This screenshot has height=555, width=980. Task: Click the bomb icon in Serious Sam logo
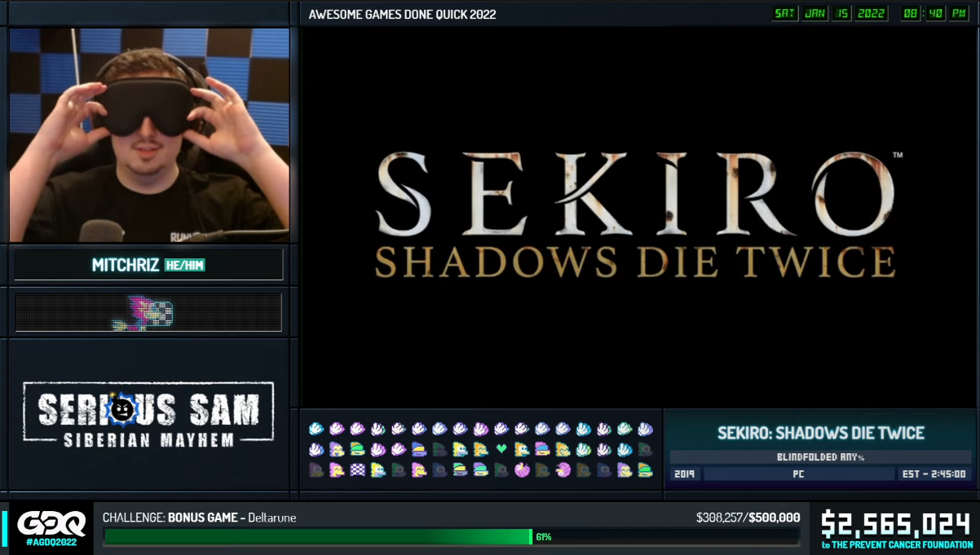point(122,410)
